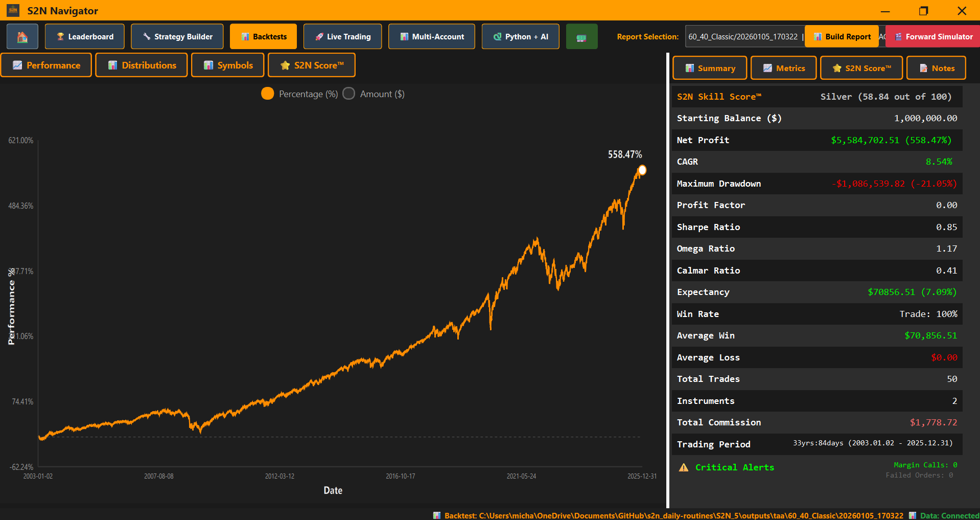Click the Maximum Drawdown value
This screenshot has width=980, height=520.
[894, 184]
